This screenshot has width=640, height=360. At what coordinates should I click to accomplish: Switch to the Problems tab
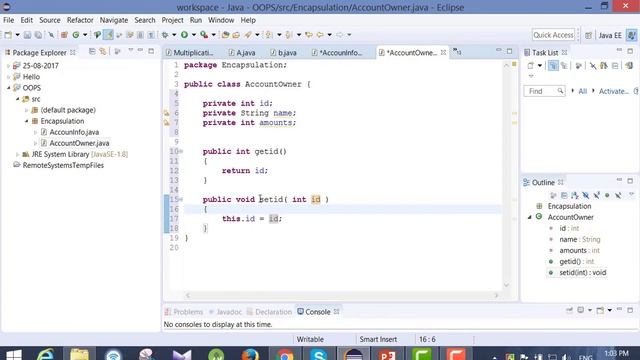pos(184,312)
